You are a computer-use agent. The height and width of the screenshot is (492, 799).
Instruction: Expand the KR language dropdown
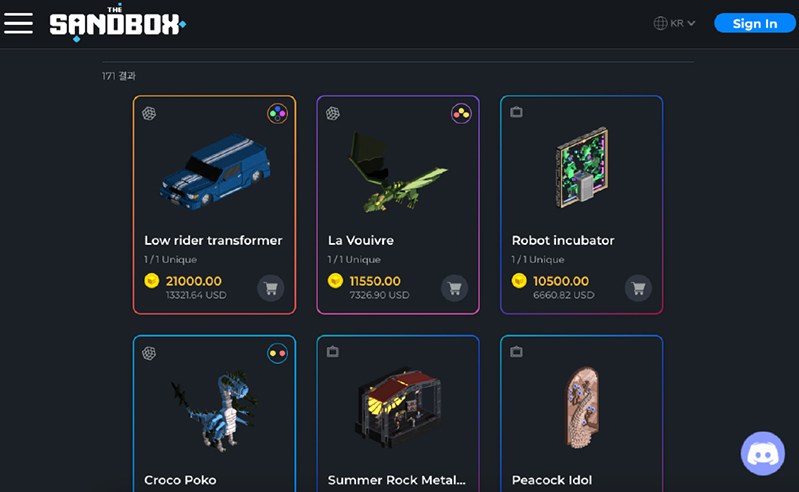click(x=674, y=23)
